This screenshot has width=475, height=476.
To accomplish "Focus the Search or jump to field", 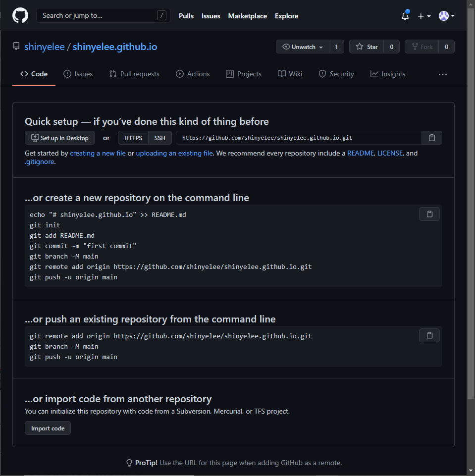I will 103,15.
